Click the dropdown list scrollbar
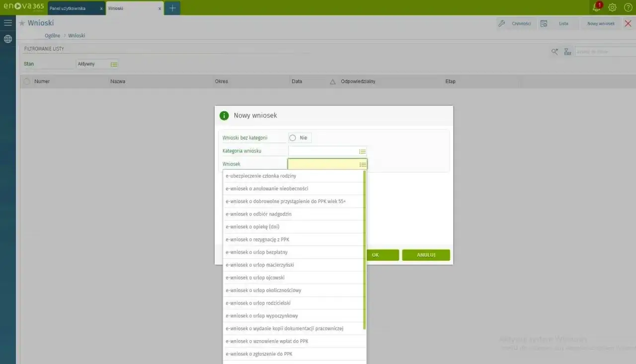The image size is (636, 364). [365, 250]
